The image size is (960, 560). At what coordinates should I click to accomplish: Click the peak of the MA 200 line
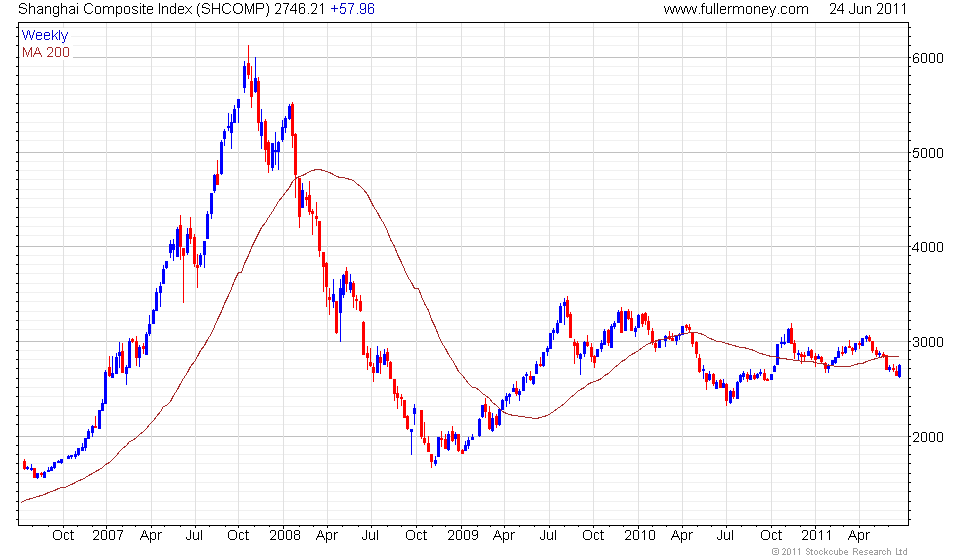(x=317, y=169)
